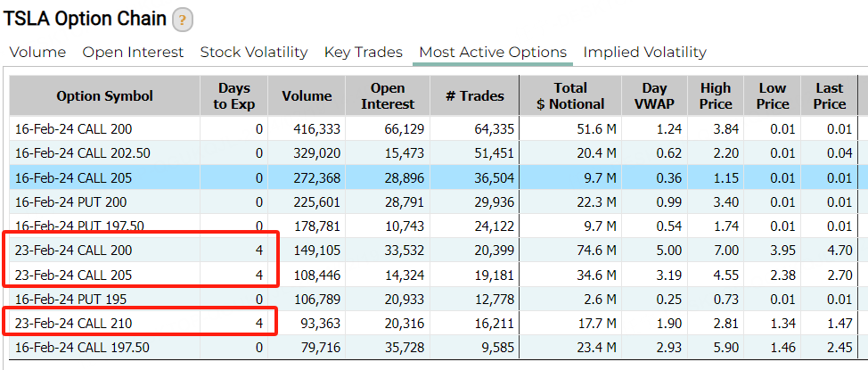Select the Stock Volatility tab
Image resolution: width=868 pixels, height=370 pixels.
[254, 53]
